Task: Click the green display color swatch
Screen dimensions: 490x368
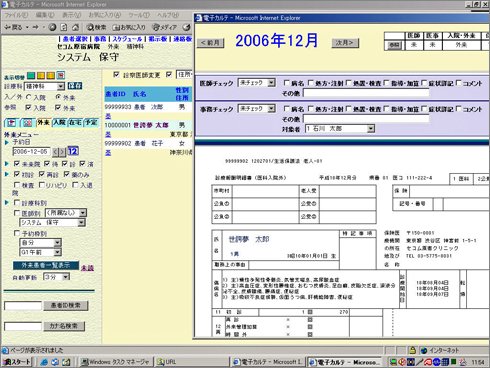Action: (31, 75)
